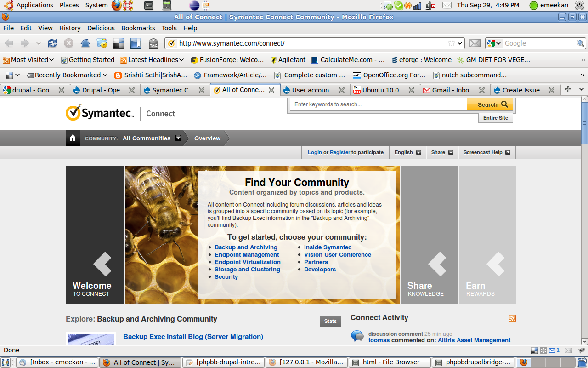This screenshot has width=588, height=368.
Task: Click the Stats button
Action: (330, 321)
